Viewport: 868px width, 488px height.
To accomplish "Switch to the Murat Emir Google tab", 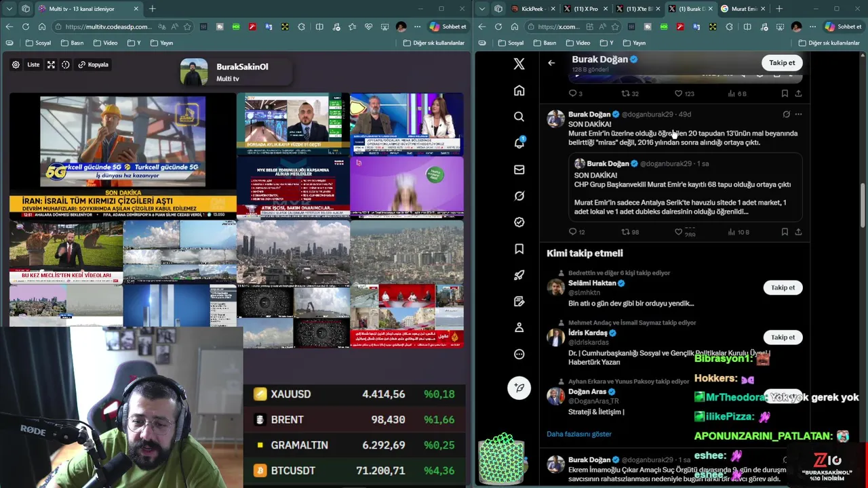I will 743,9.
